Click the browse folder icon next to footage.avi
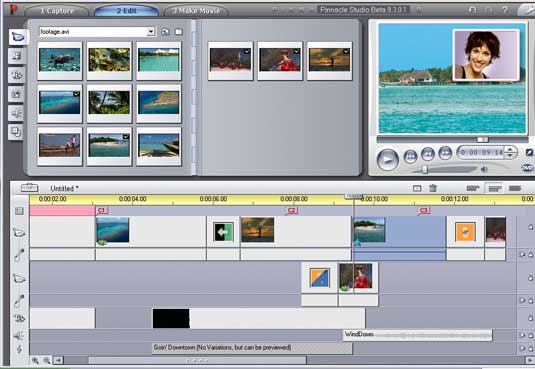The image size is (535, 369). point(165,32)
